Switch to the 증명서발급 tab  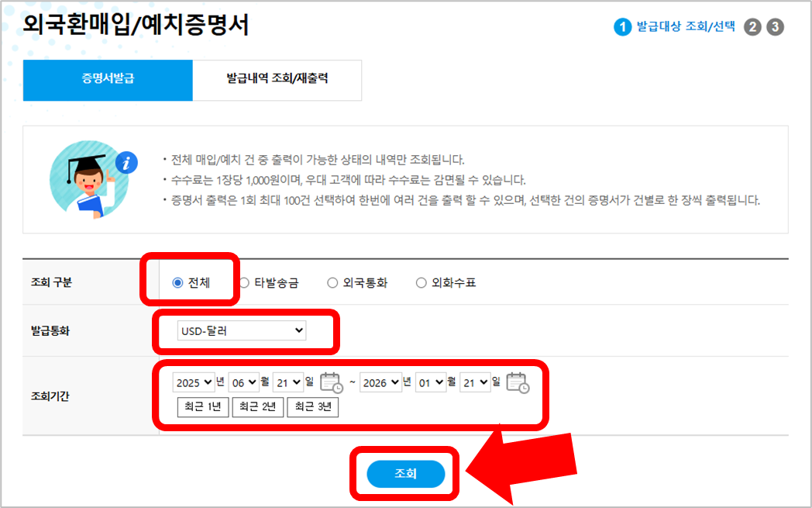pyautogui.click(x=108, y=80)
